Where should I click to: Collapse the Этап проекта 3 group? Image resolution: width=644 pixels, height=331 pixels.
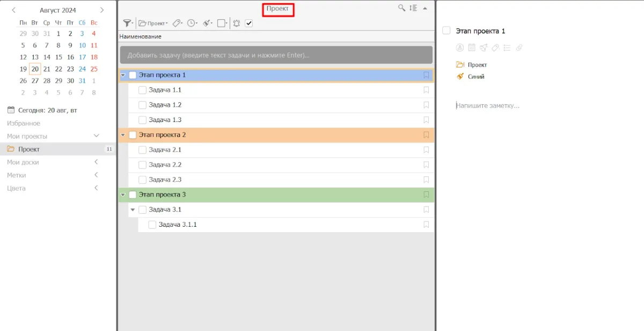click(123, 195)
